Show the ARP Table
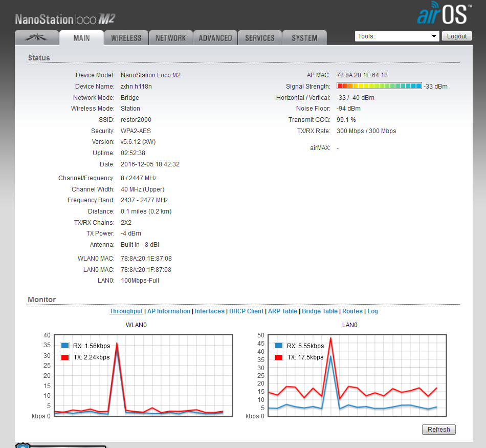The height and width of the screenshot is (448, 486). (282, 311)
